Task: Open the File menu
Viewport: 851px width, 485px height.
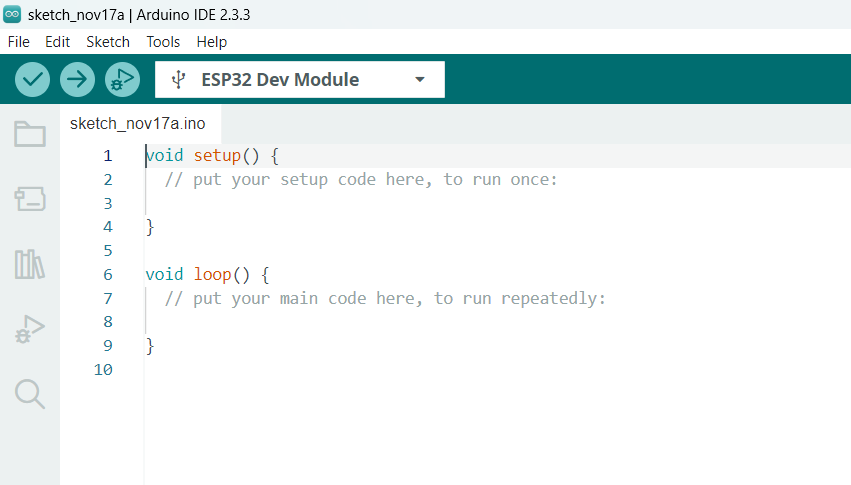Action: (18, 42)
